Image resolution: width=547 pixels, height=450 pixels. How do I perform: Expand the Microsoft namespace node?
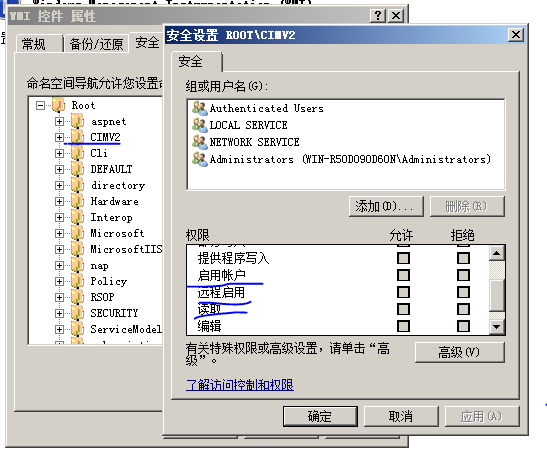coord(59,233)
